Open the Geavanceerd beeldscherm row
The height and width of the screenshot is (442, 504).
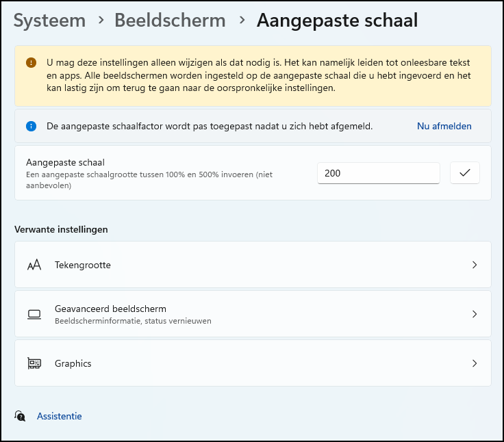[x=253, y=314]
